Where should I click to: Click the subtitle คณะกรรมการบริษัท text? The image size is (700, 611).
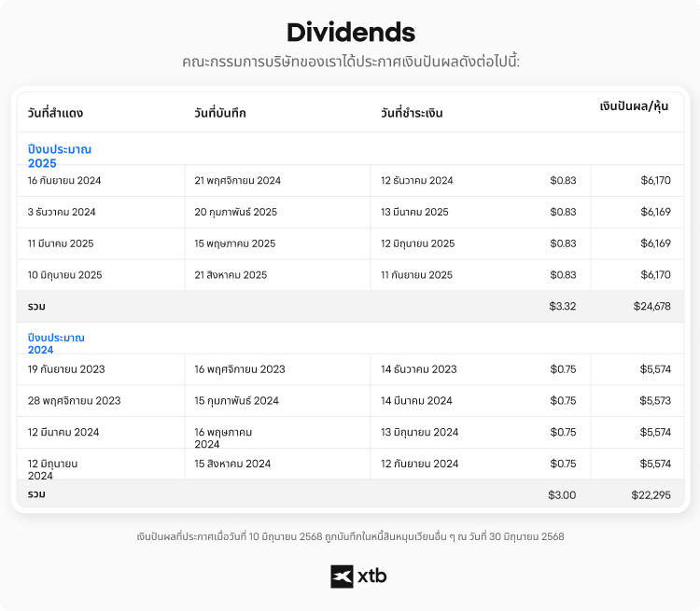point(351,62)
